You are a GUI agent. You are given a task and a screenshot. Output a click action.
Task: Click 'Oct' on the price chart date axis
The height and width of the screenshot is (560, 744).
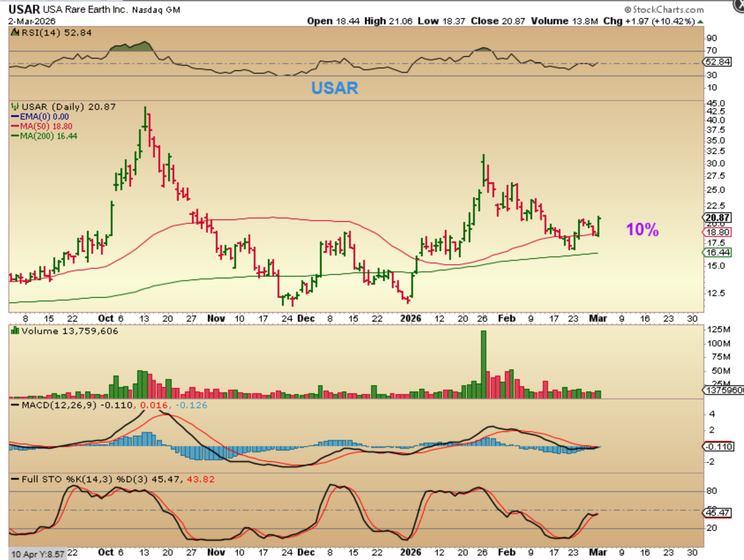pyautogui.click(x=105, y=319)
